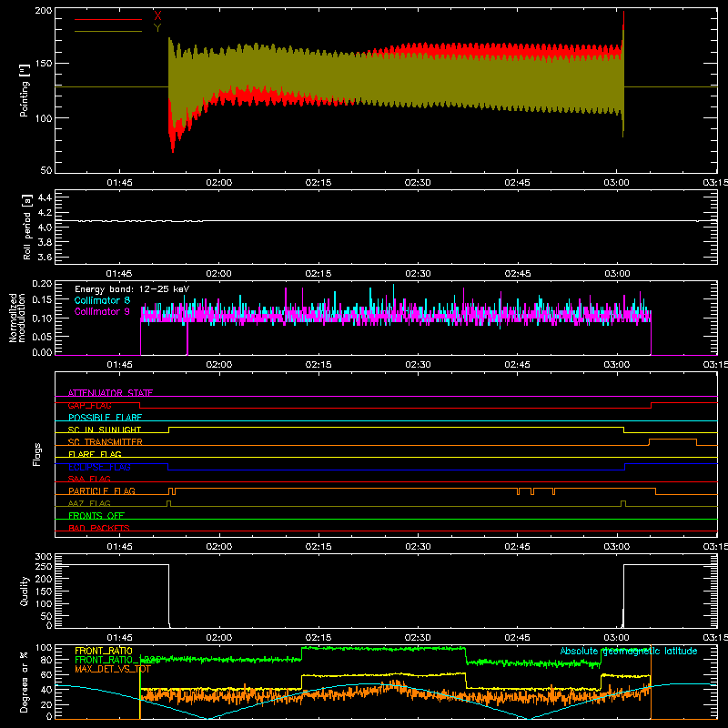Click the 'Collimator 9' legend label
The width and height of the screenshot is (728, 728).
[x=102, y=311]
